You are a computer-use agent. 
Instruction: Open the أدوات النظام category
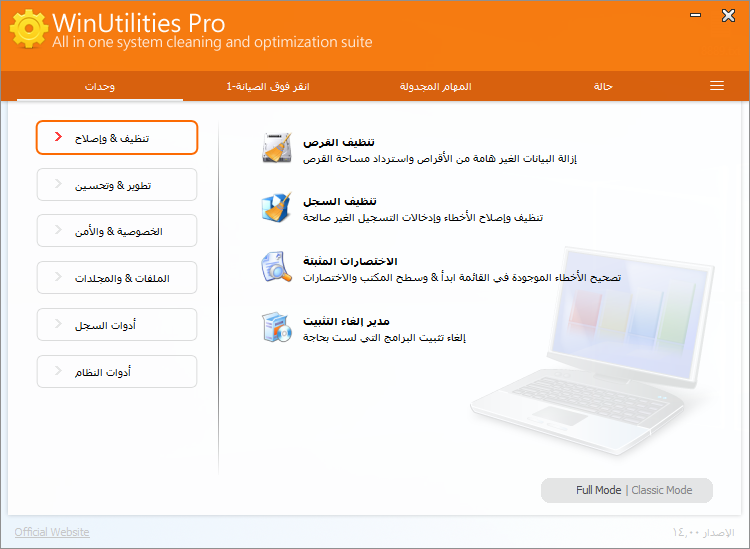(x=117, y=371)
